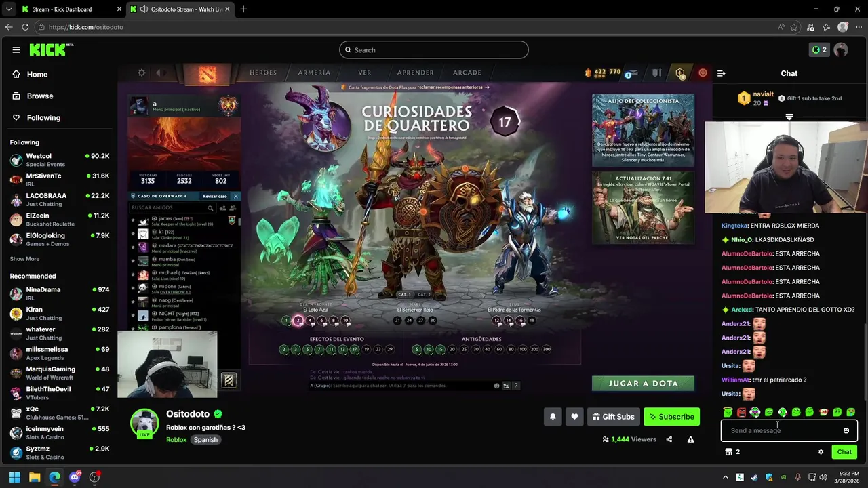The height and width of the screenshot is (488, 868).
Task: Open Following in the sidebar
Action: 37,117
